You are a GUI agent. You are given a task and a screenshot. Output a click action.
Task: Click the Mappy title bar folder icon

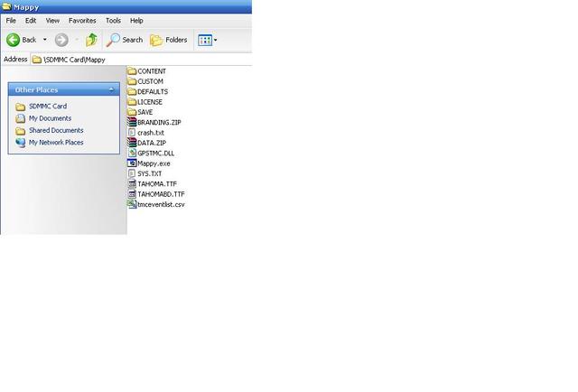point(6,6)
